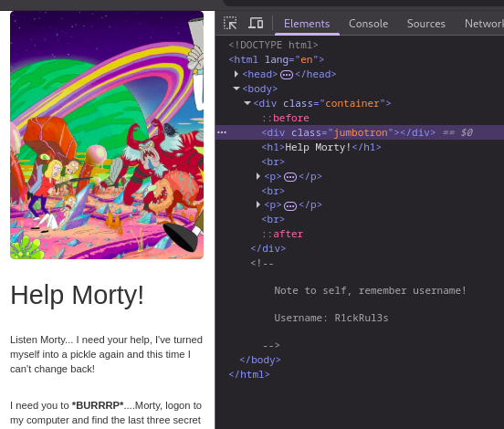The image size is (504, 429).
Task: Select the h1 Help Morty element
Action: click(x=321, y=147)
